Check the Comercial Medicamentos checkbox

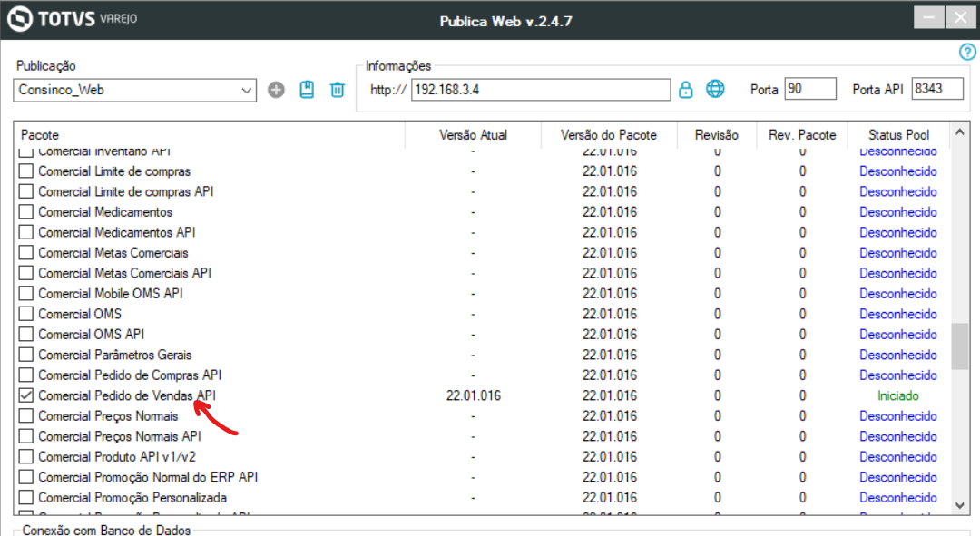[25, 212]
